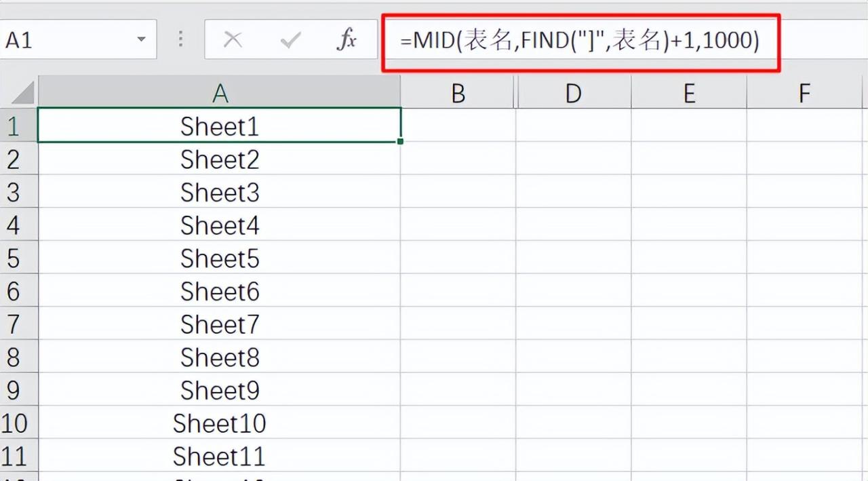Click cell containing Sheet1
Image resolution: width=868 pixels, height=481 pixels.
220,126
